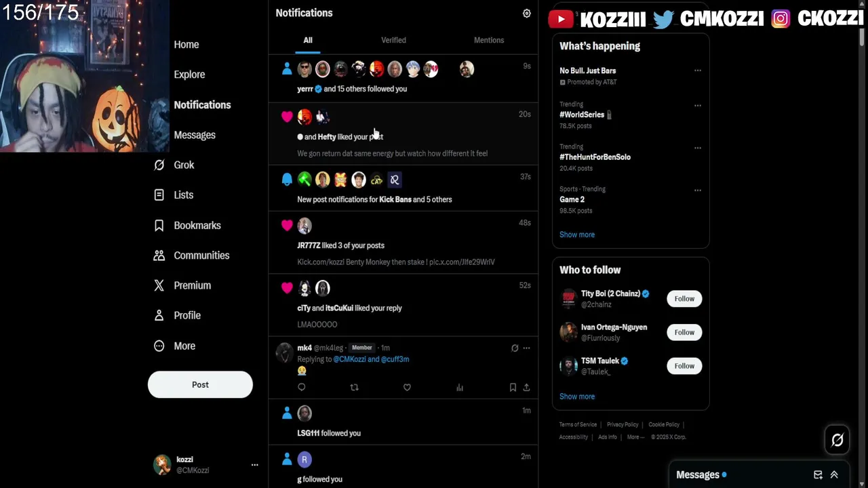The image size is (868, 488).
Task: View analytics for the mk4 reply
Action: [460, 387]
